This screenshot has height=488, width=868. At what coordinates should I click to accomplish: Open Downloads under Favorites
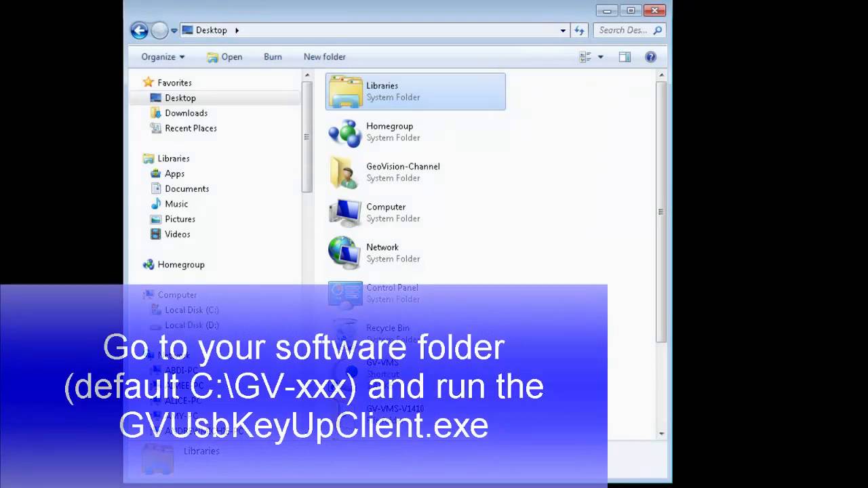coord(186,113)
